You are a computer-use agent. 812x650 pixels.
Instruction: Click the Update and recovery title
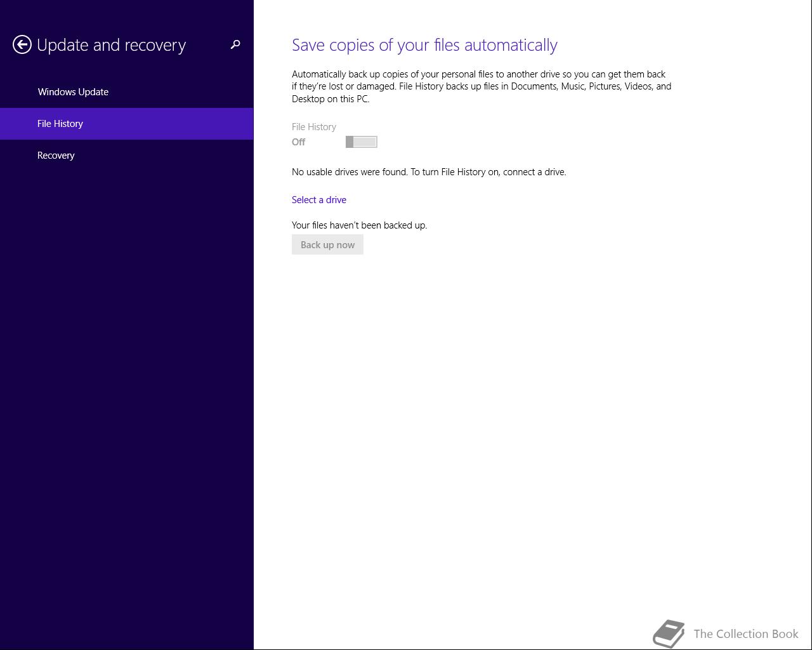coord(111,45)
